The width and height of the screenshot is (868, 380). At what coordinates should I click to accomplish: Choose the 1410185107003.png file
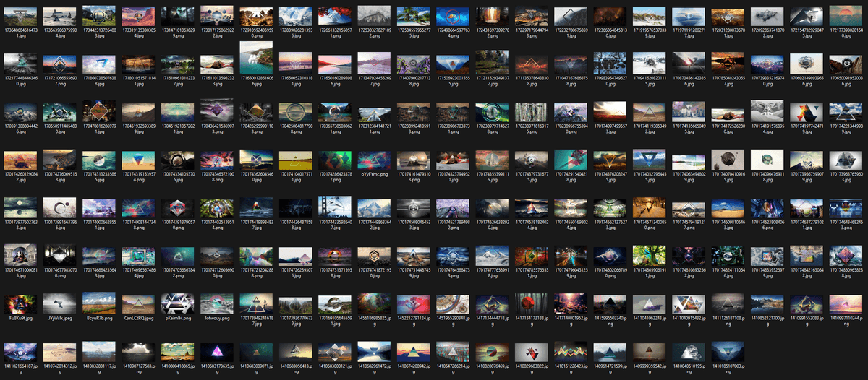724,352
